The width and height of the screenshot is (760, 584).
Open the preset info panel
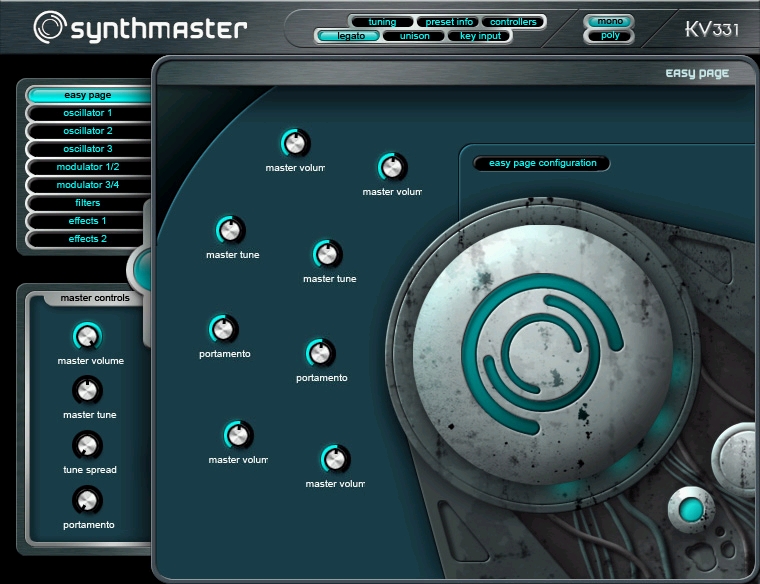pyautogui.click(x=448, y=22)
